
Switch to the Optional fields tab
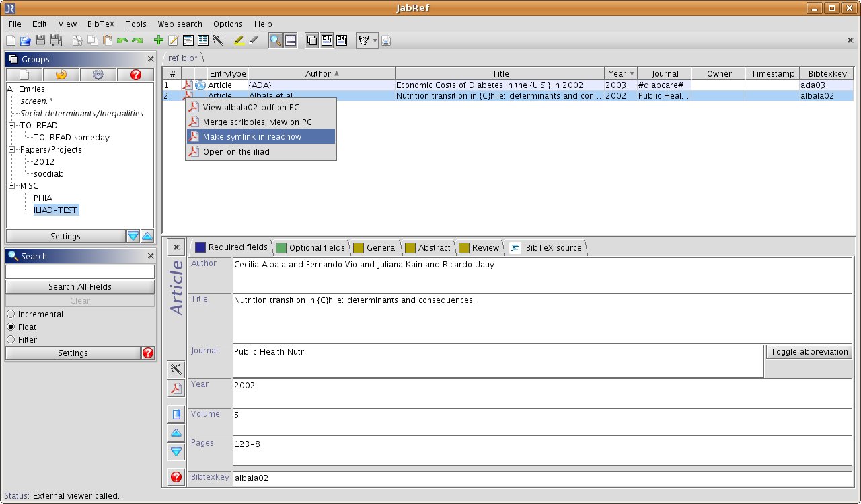[x=310, y=247]
